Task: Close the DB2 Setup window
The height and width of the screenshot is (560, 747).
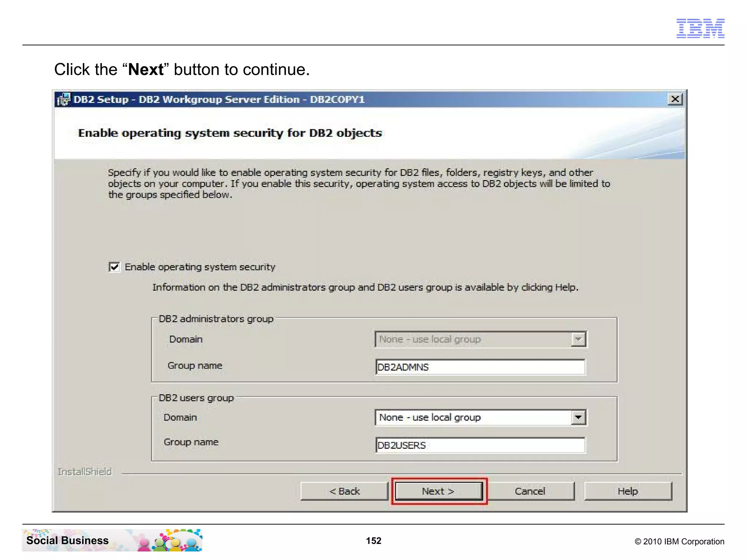Action: tap(675, 99)
